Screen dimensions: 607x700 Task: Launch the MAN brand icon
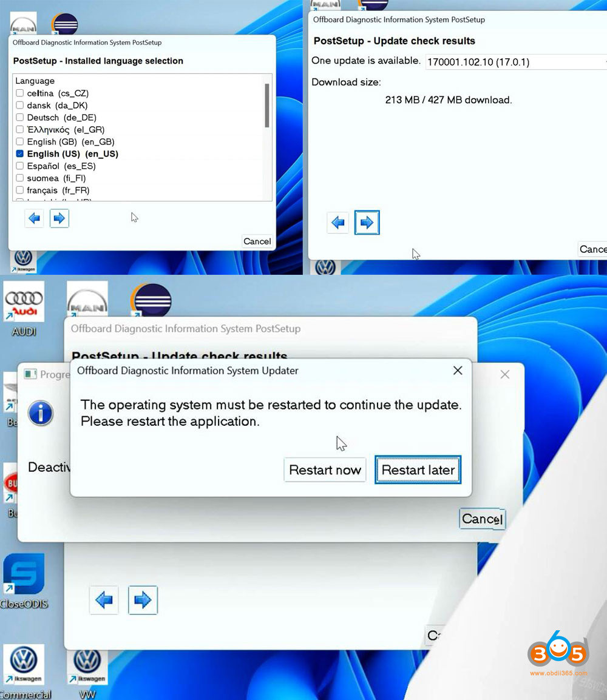87,297
